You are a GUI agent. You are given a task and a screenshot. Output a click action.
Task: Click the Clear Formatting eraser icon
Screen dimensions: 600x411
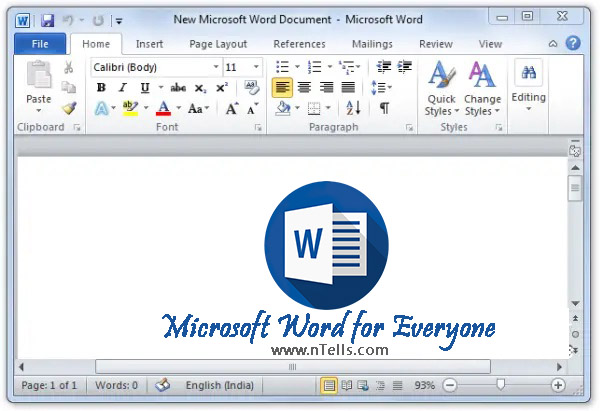[251, 87]
